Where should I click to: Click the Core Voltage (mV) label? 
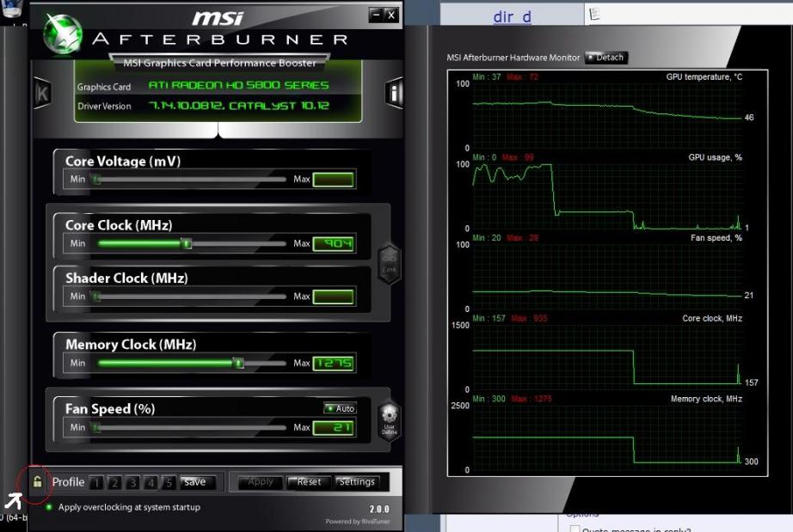point(123,162)
